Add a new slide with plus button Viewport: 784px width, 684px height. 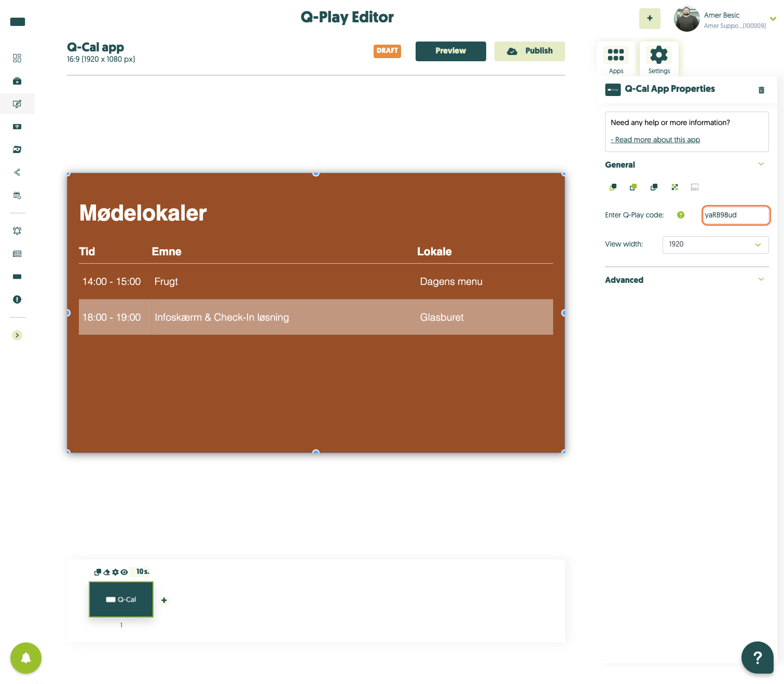[x=164, y=600]
